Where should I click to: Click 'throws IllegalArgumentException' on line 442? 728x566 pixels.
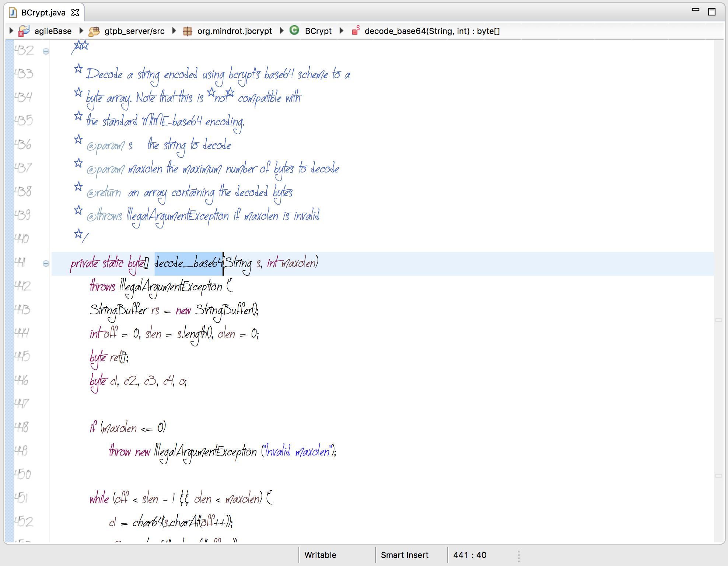[156, 287]
